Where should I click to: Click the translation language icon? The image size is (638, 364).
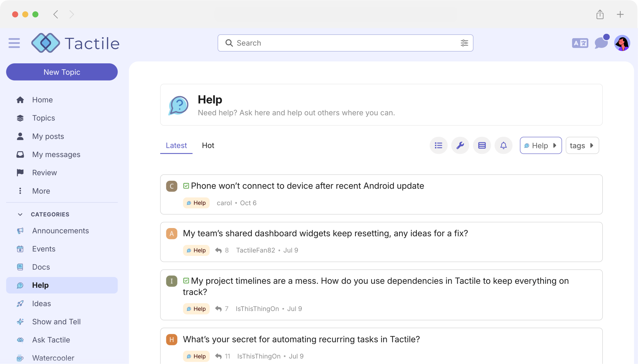(x=580, y=43)
